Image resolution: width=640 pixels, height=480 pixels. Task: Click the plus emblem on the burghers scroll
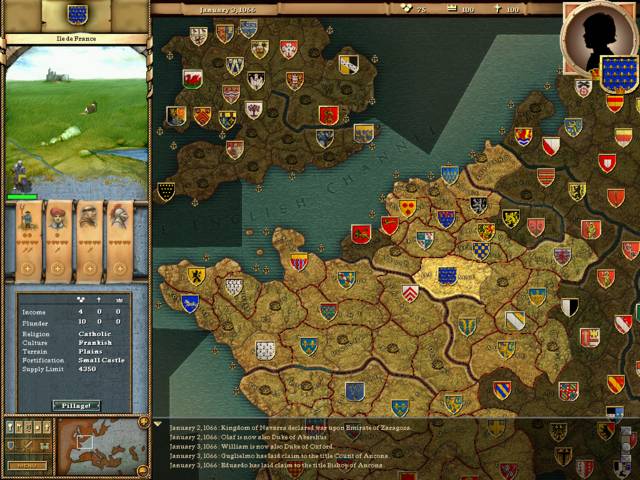pos(58,269)
